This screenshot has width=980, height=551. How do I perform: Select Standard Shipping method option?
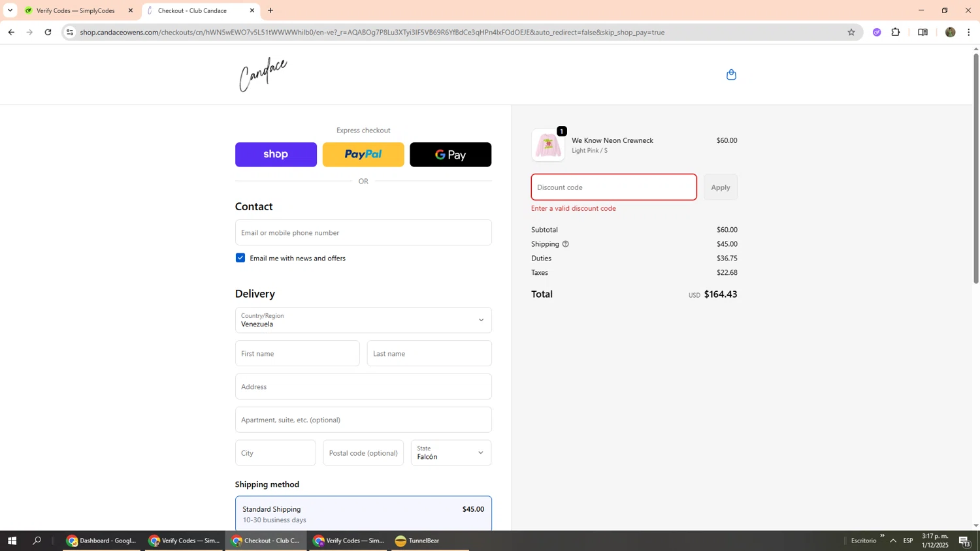(363, 514)
